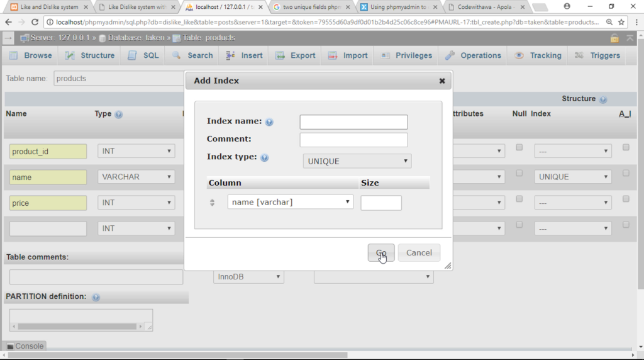Click the Cancel button in dialog
This screenshot has width=644, height=360.
pyautogui.click(x=419, y=253)
